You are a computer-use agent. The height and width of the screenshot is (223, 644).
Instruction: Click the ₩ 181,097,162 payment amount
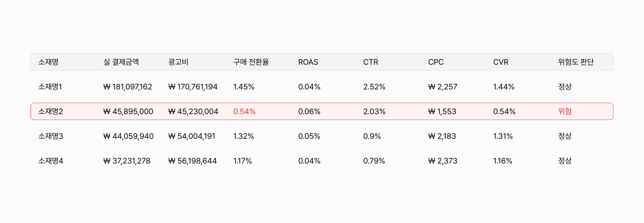tap(128, 87)
